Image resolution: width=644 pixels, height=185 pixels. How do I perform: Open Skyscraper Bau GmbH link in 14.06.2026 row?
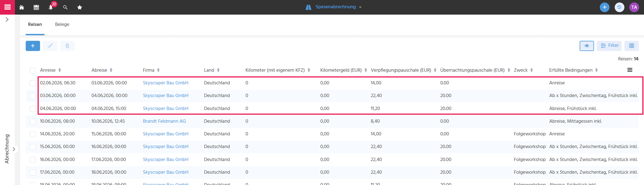pos(165,134)
